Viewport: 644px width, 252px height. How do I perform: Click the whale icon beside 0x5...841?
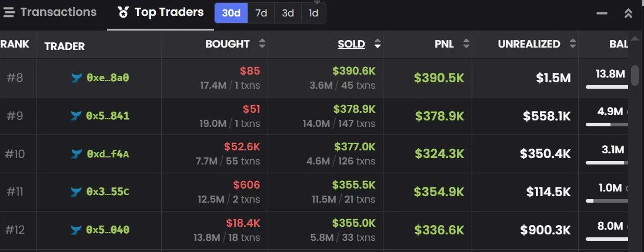point(76,116)
